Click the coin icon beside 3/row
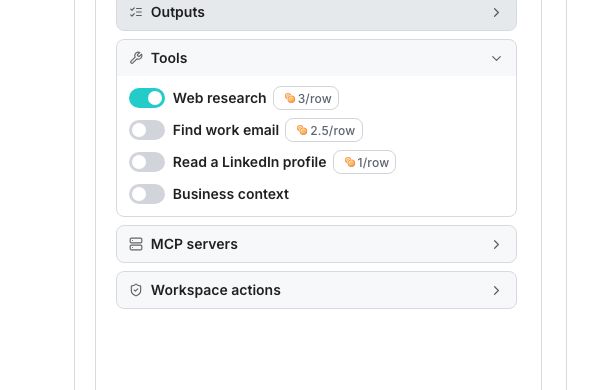 289,98
